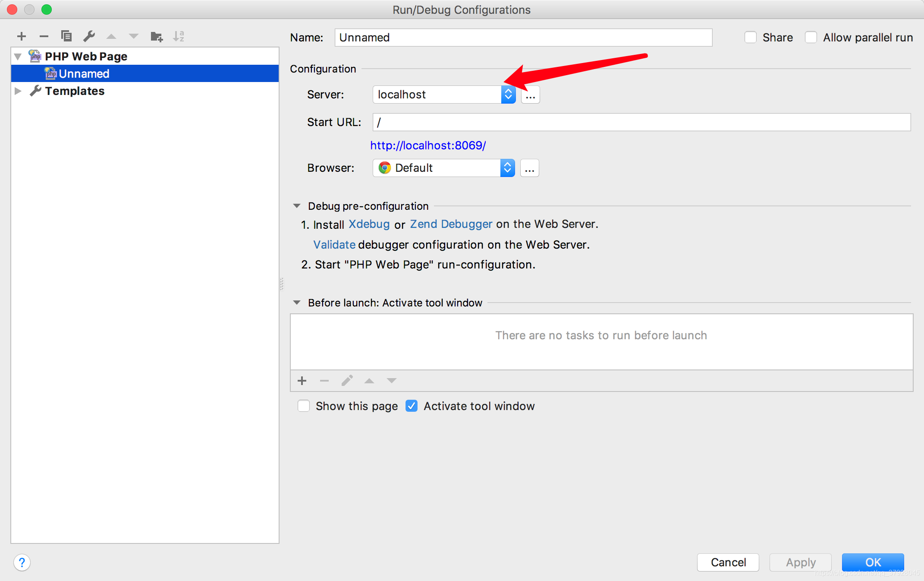Move before launch task up

[369, 381]
